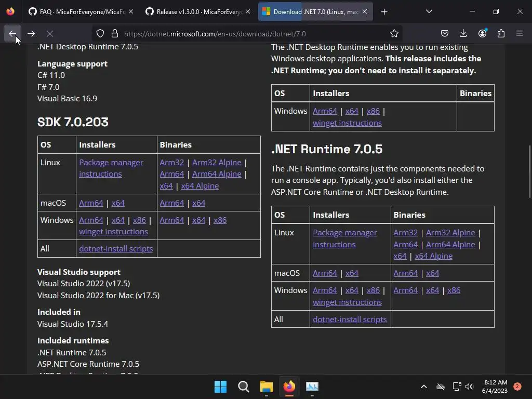The height and width of the screenshot is (399, 532).
Task: Download .NET Runtime Linux Arm32 binary
Action: tap(405, 233)
